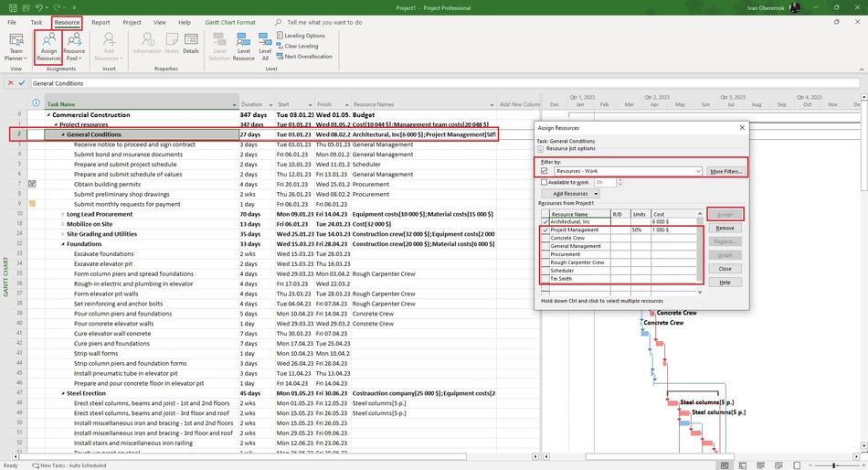Click Clear Leveling
The width and height of the screenshot is (868, 470).
coord(297,46)
